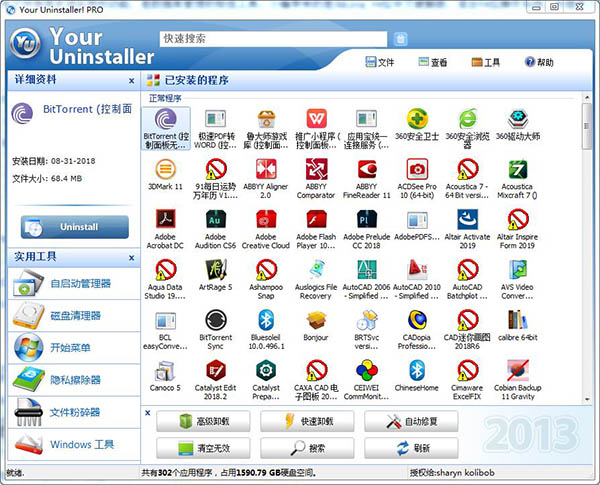Open the 工具 menu
600x485 pixels.
point(486,62)
